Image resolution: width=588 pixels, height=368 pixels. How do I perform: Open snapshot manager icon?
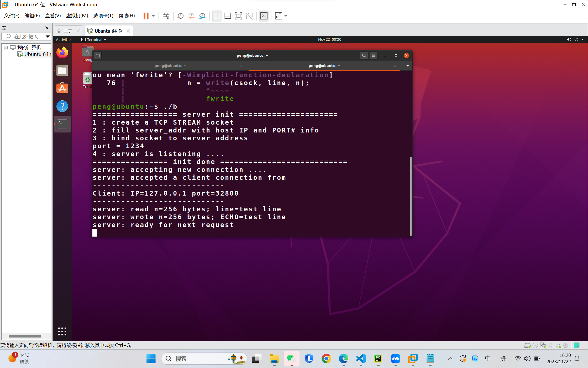202,16
